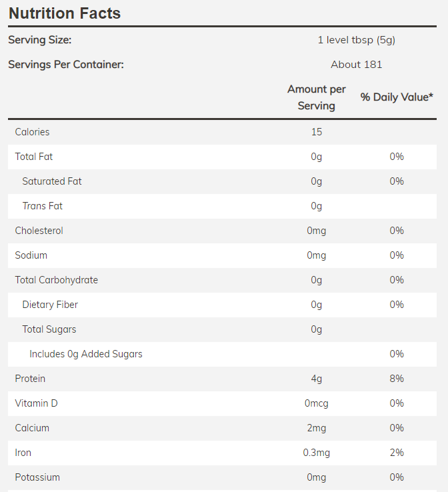Click the Includes 0g Added Sugars text
This screenshot has width=448, height=492.
pyautogui.click(x=86, y=354)
